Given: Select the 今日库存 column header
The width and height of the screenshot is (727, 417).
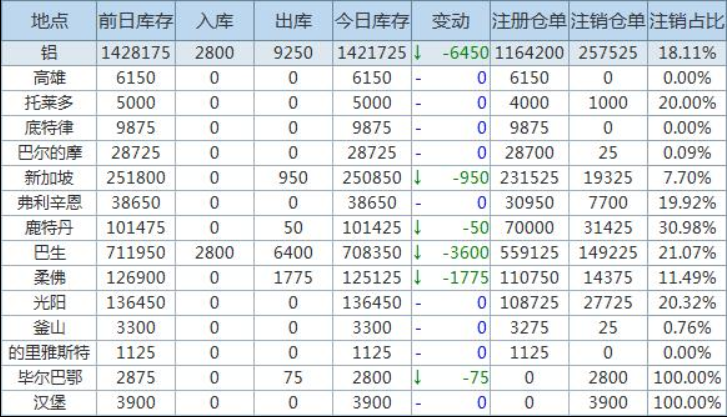Looking at the screenshot, I should pos(371,20).
